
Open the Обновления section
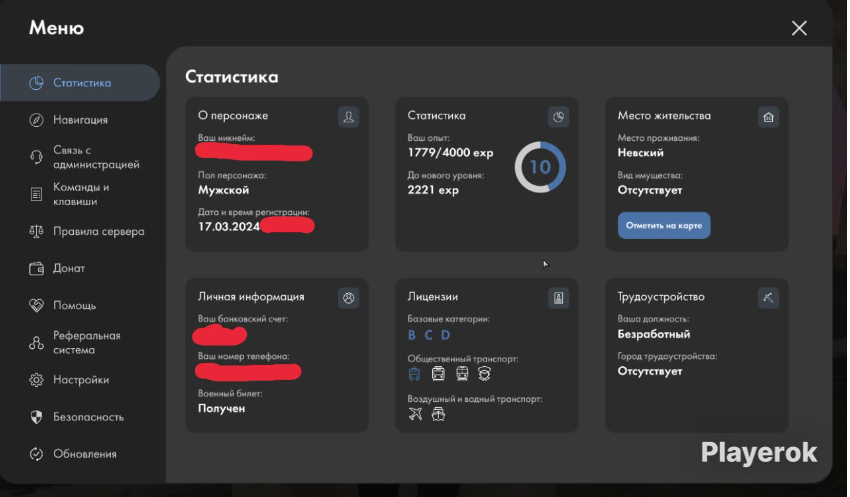pos(85,454)
